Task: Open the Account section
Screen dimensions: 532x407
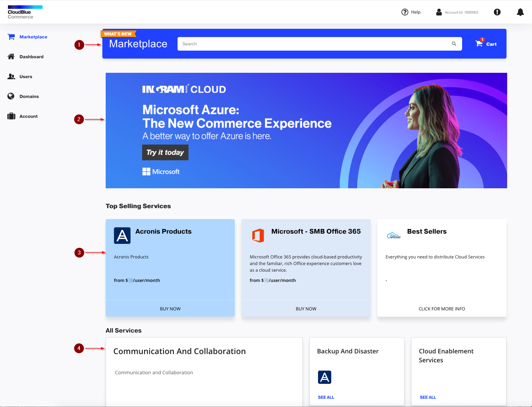Action: 28,116
